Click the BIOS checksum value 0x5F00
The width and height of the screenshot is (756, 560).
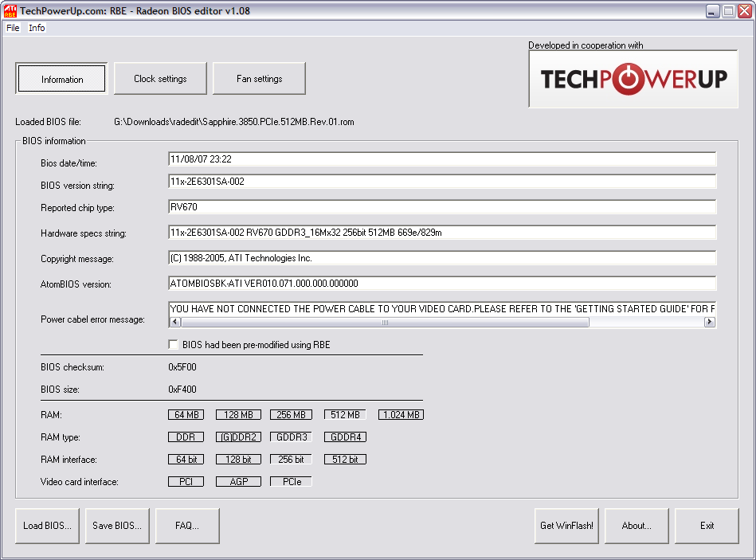click(x=182, y=367)
